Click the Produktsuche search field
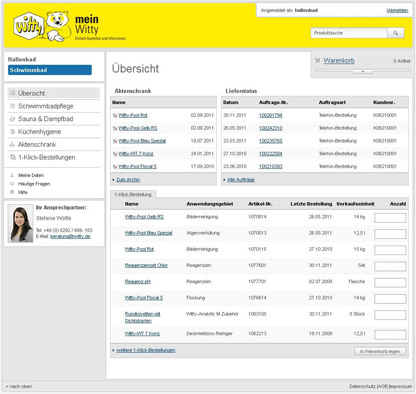The width and height of the screenshot is (416, 394). pyautogui.click(x=349, y=33)
